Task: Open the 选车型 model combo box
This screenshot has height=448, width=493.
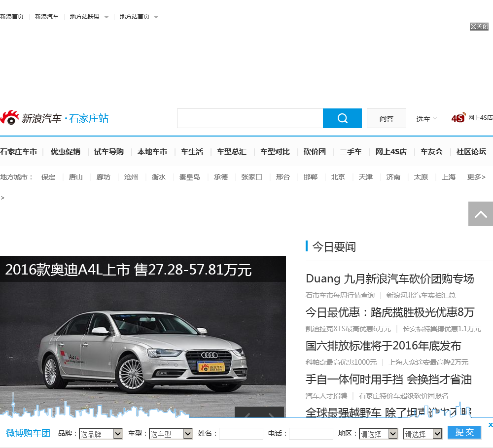Action: point(171,434)
